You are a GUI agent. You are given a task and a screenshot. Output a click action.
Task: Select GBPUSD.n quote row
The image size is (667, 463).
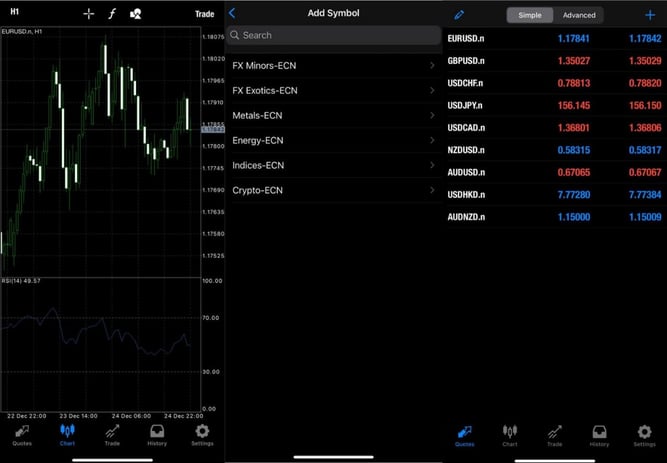(555, 61)
